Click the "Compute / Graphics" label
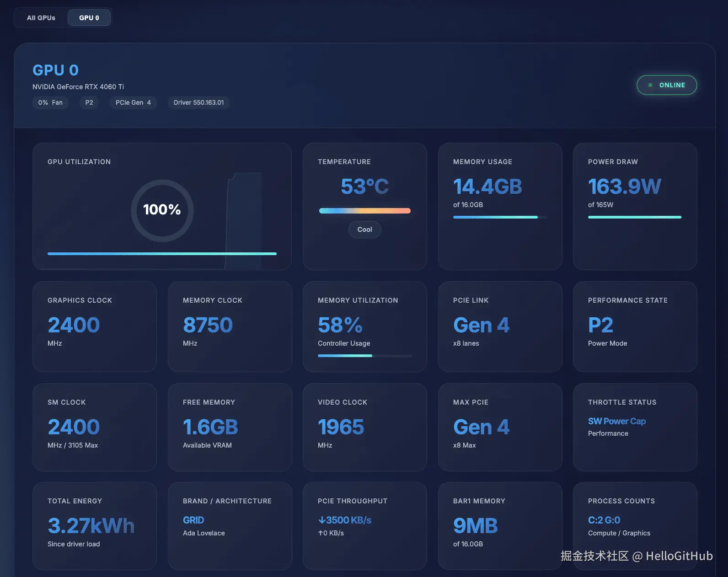 click(619, 533)
